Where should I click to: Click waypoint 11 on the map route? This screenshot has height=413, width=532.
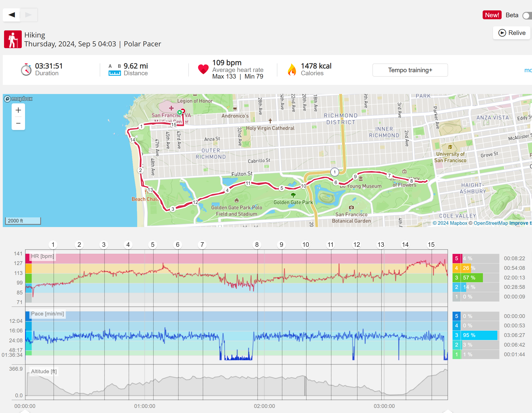248,183
